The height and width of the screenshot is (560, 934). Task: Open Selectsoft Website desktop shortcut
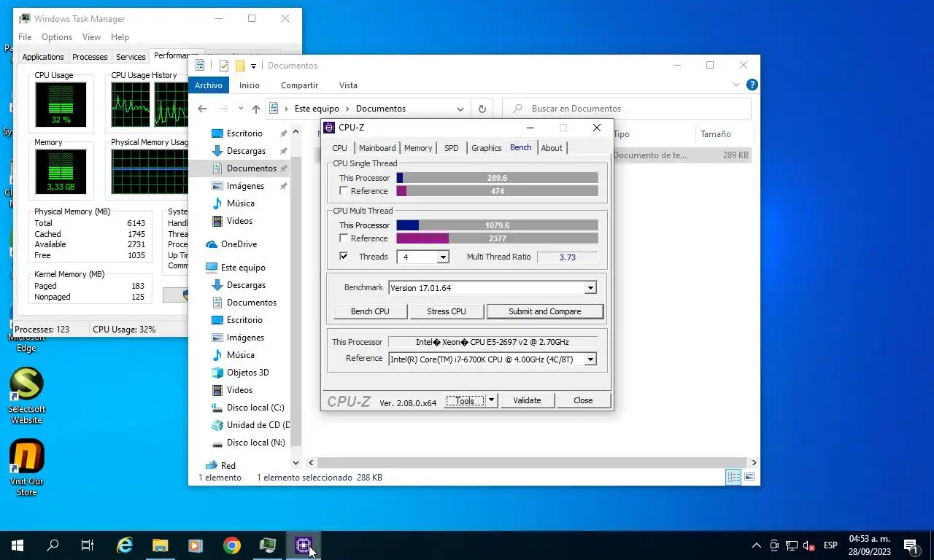pos(26,394)
